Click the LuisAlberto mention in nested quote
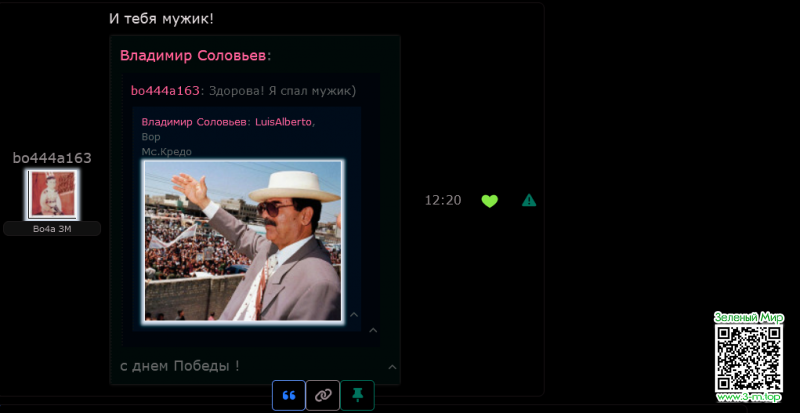This screenshot has width=800, height=413. [284, 122]
